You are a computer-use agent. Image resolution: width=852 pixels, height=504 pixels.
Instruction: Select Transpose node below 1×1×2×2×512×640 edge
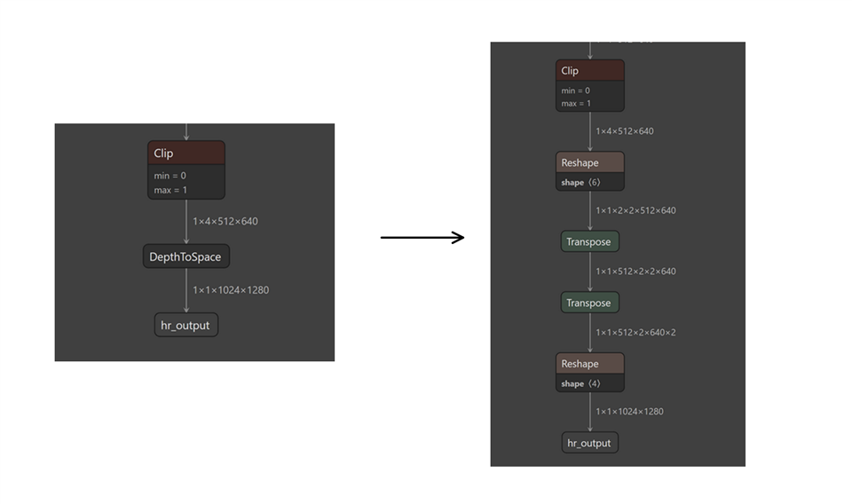(x=590, y=241)
